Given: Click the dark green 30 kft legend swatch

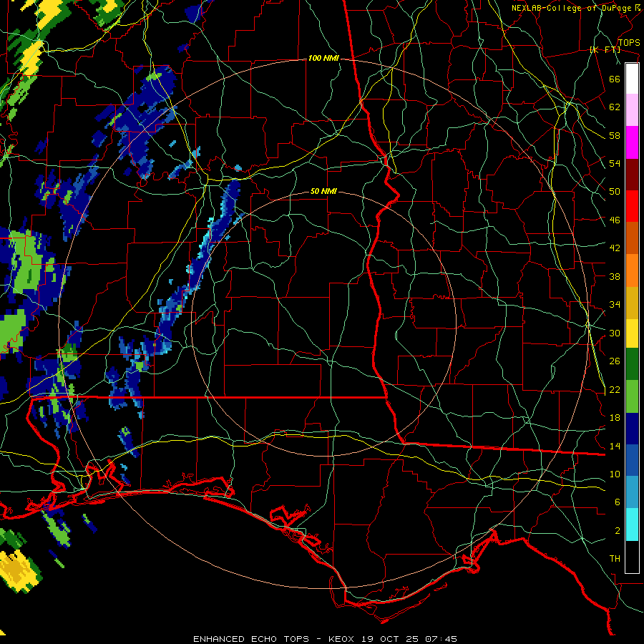Looking at the screenshot, I should point(632,364).
